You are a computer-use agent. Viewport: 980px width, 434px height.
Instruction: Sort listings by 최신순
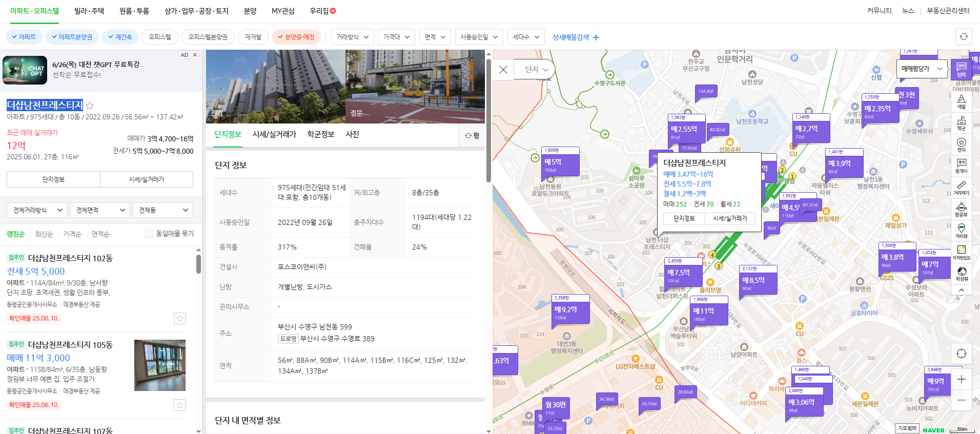click(44, 234)
